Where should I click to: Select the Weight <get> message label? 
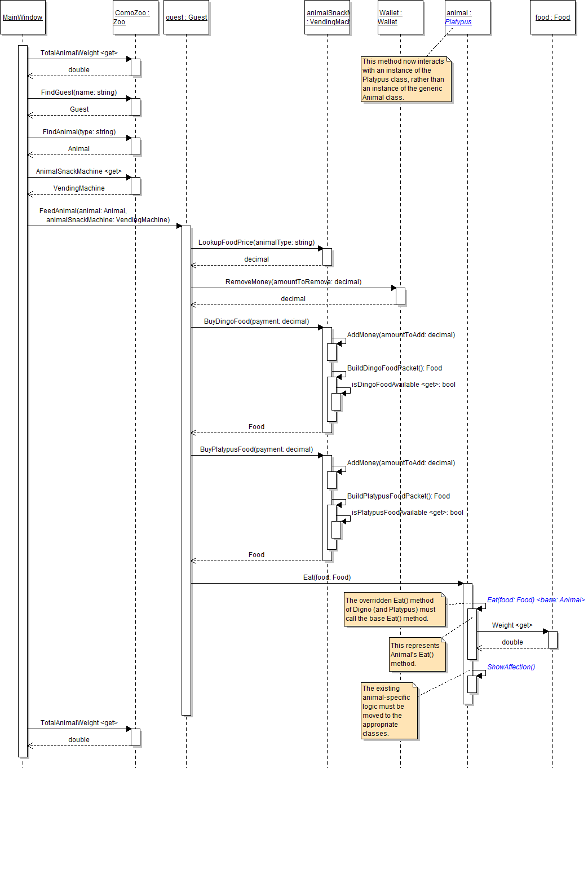coord(512,625)
